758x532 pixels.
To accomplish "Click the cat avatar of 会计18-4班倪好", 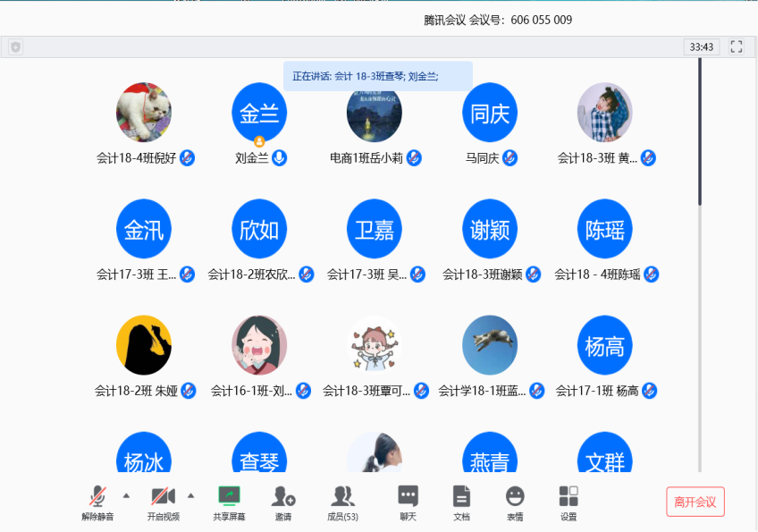I will (144, 113).
